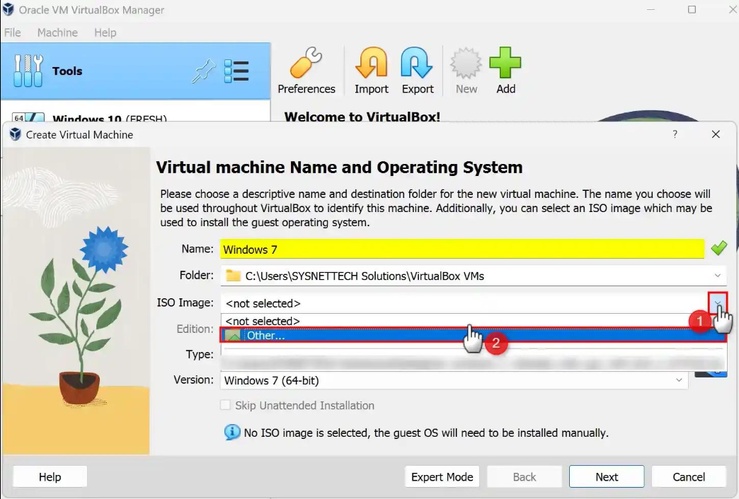This screenshot has width=739, height=499.
Task: Close the Create Virtual Machine dialog
Action: tap(715, 134)
